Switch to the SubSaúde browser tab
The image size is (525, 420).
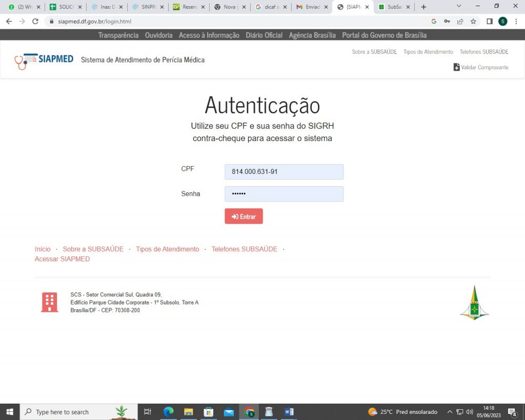393,7
